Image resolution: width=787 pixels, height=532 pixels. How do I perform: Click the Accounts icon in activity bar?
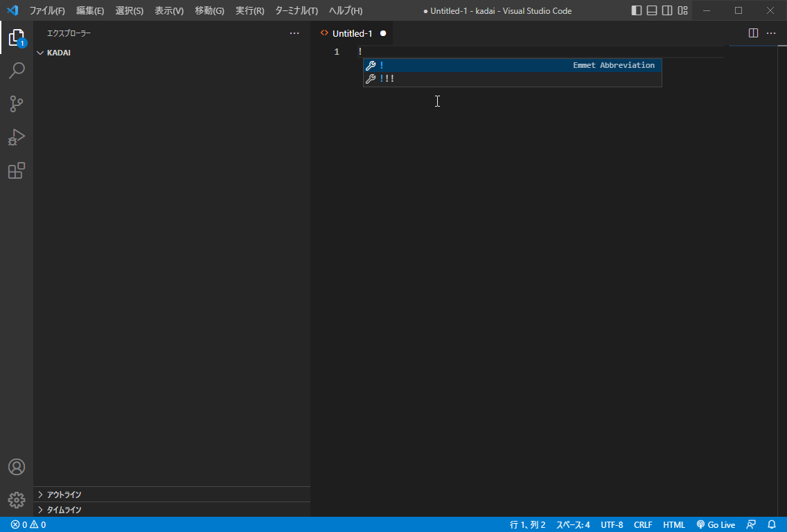17,467
